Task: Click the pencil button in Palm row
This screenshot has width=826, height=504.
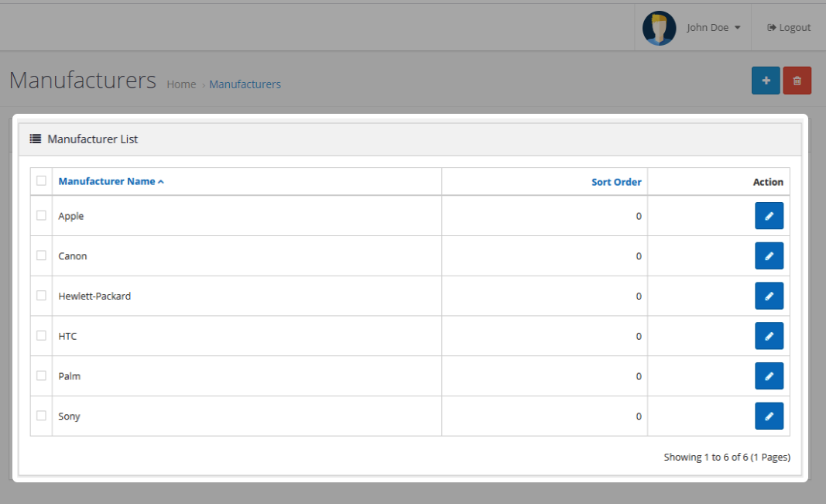Action: 769,376
